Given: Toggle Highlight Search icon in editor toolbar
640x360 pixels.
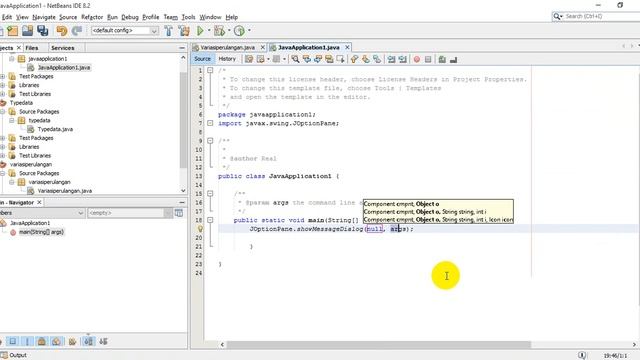Looking at the screenshot, I should pyautogui.click(x=329, y=60).
